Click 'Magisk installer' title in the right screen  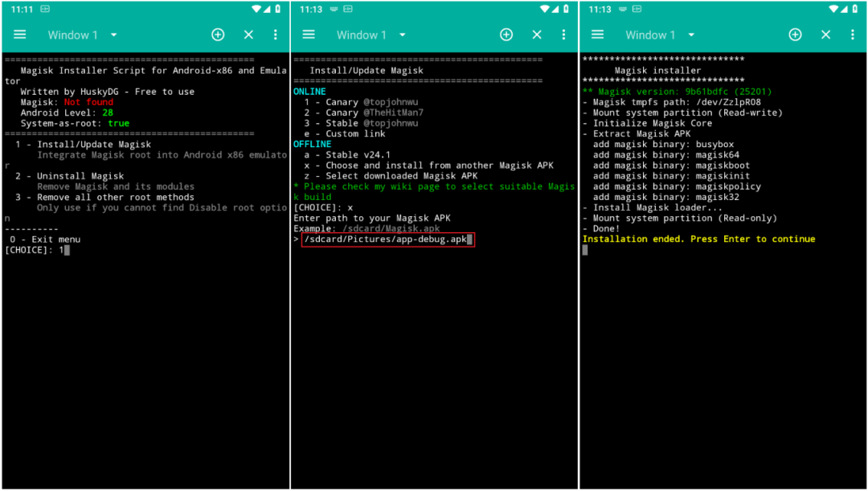tap(657, 70)
